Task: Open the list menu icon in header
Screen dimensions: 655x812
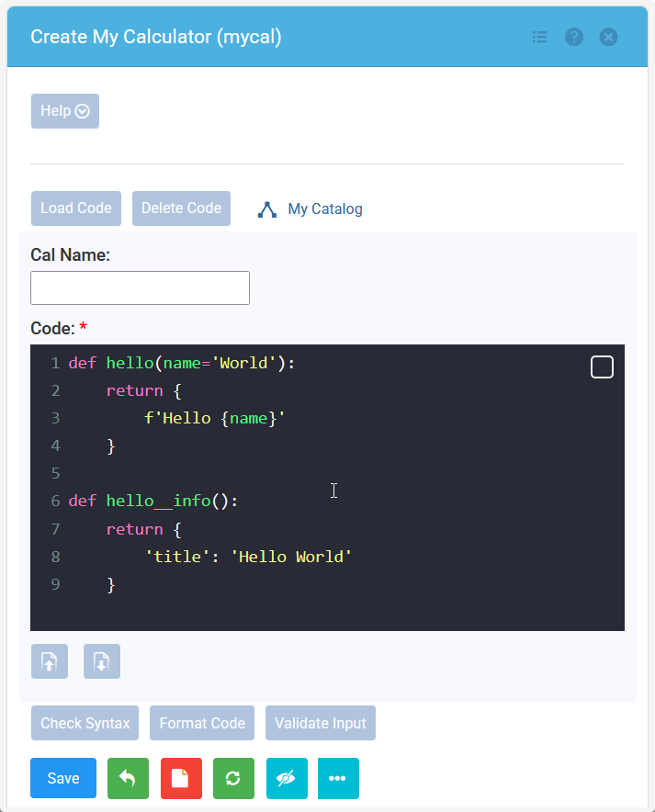Action: coord(539,37)
